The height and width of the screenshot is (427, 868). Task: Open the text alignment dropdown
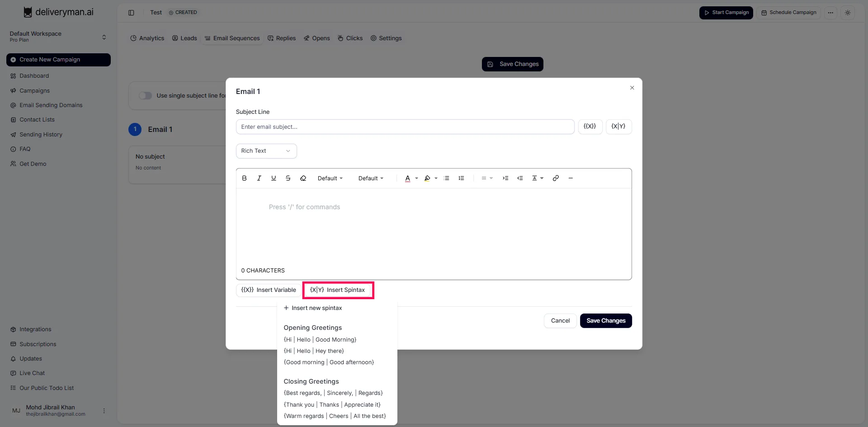pos(486,178)
